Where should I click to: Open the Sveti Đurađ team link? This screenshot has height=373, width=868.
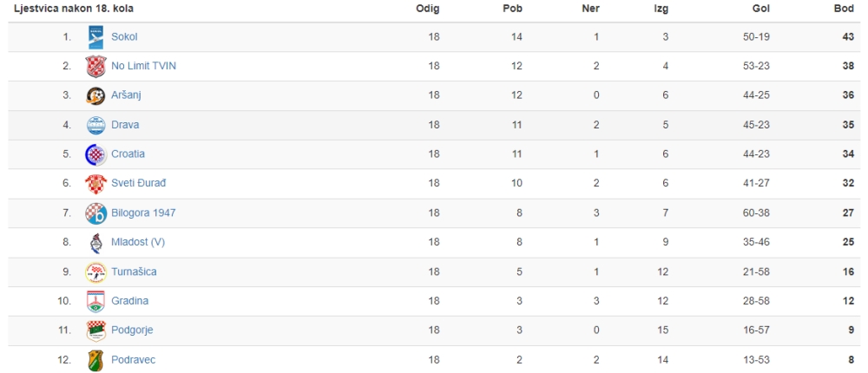pos(138,184)
